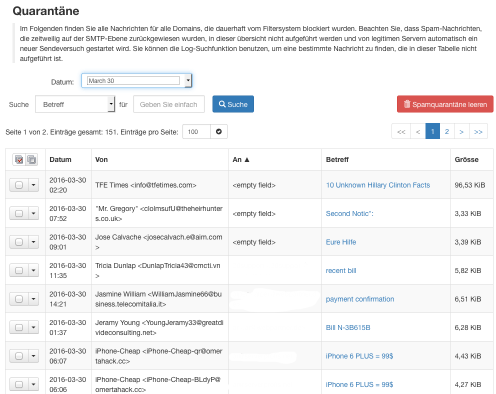The image size is (496, 394).
Task: Click the entries per page field showing 100
Action: click(196, 132)
